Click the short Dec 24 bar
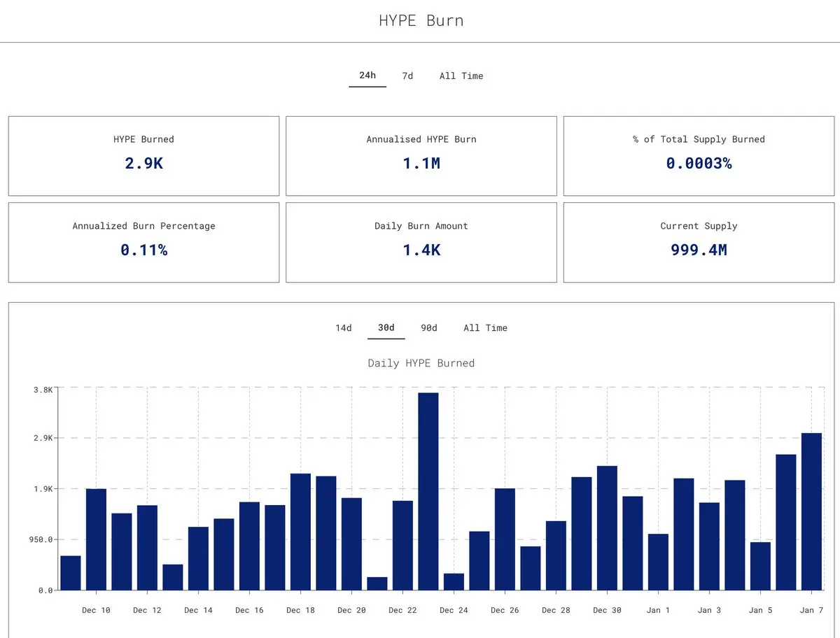Screen dimensions: 840x638 (454, 582)
